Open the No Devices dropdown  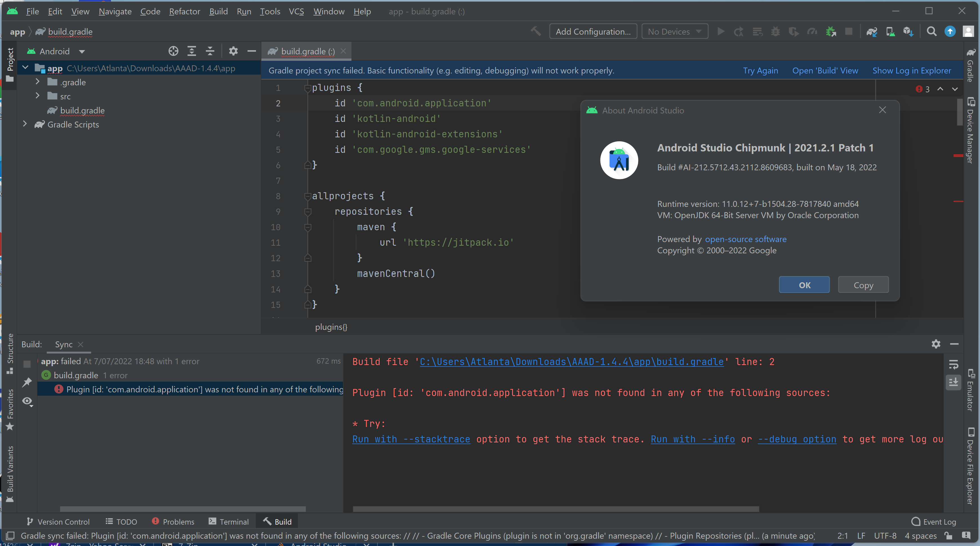click(x=674, y=32)
